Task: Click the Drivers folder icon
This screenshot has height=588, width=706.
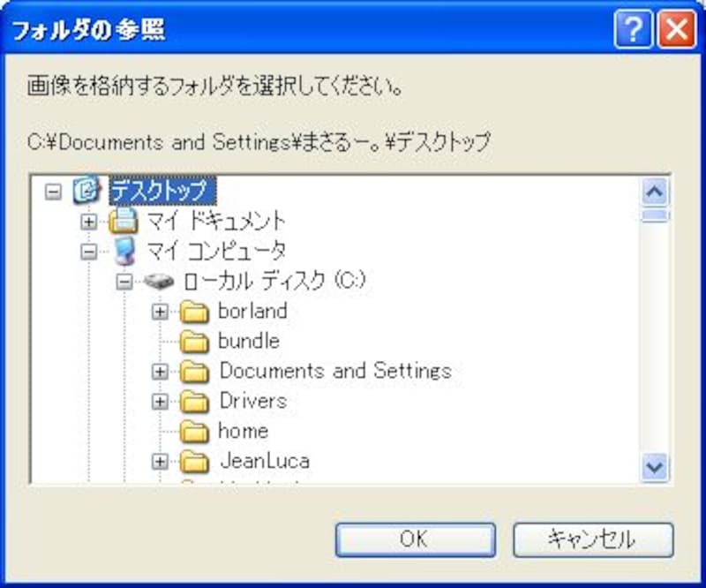Action: pos(193,401)
